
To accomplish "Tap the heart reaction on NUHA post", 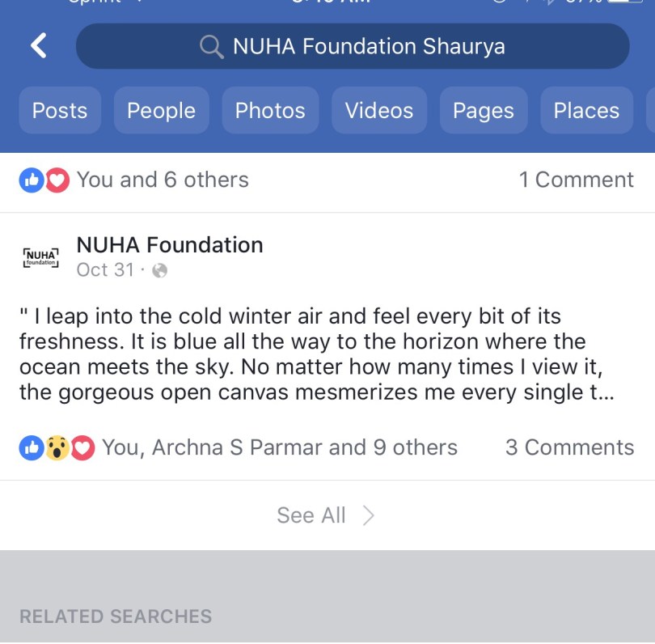I will pyautogui.click(x=82, y=447).
